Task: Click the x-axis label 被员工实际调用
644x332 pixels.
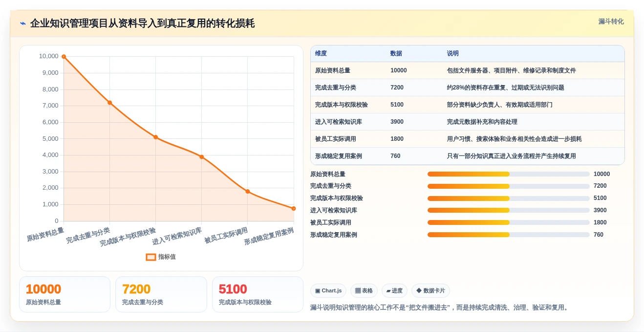Action: coord(226,235)
